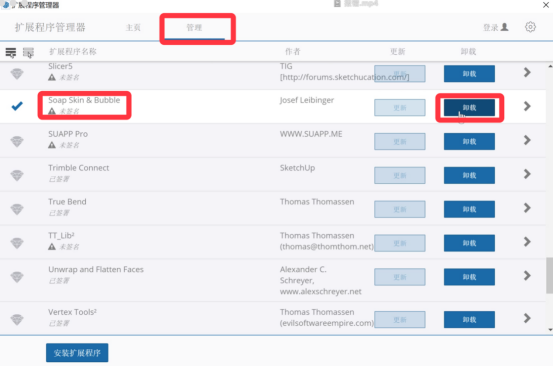Click unsigned warning icon under TT_Lib²
Screen dimensions: 553x367
52,246
